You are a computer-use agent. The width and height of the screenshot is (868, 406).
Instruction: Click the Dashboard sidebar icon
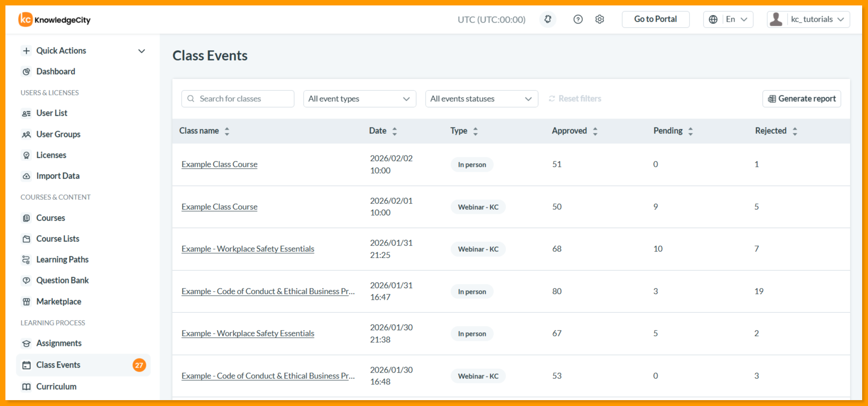(27, 71)
